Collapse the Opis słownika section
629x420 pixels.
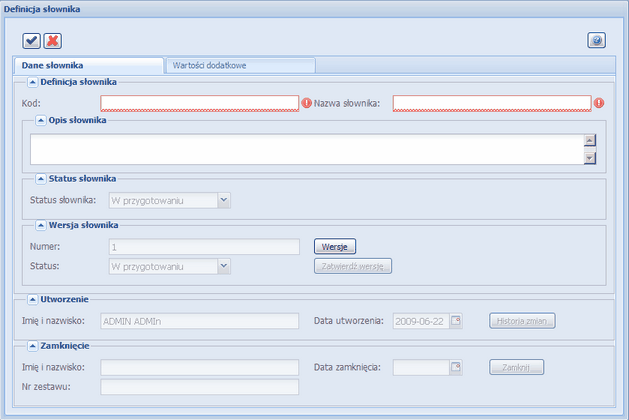click(41, 120)
